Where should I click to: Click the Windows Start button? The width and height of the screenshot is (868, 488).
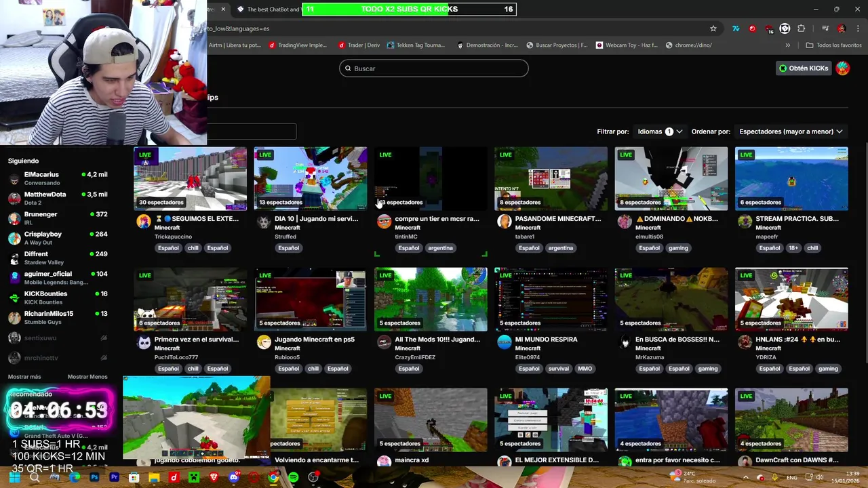pyautogui.click(x=14, y=478)
